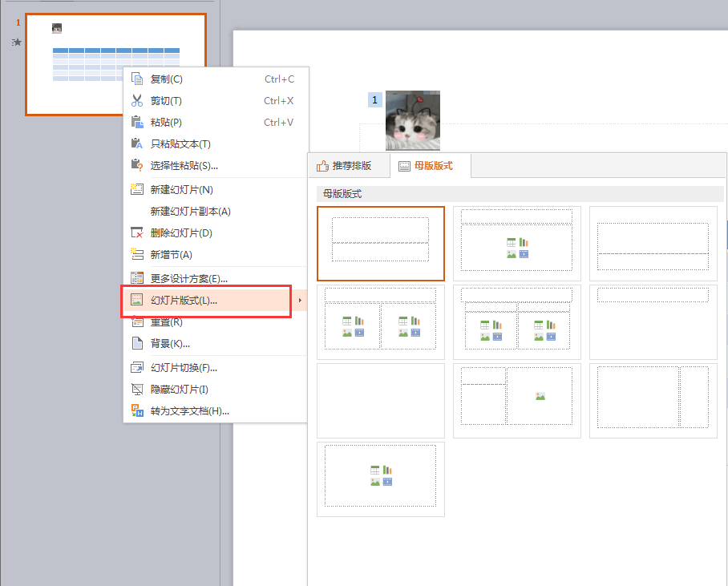Switch to the 母版版式 tab
Screen dimensions: 728x586
point(431,166)
